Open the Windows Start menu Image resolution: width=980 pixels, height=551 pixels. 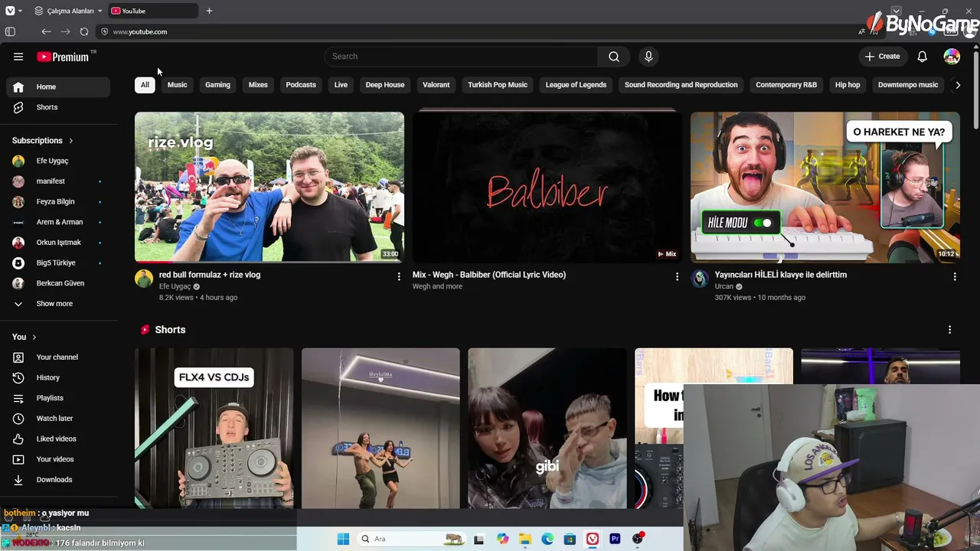pyautogui.click(x=343, y=540)
